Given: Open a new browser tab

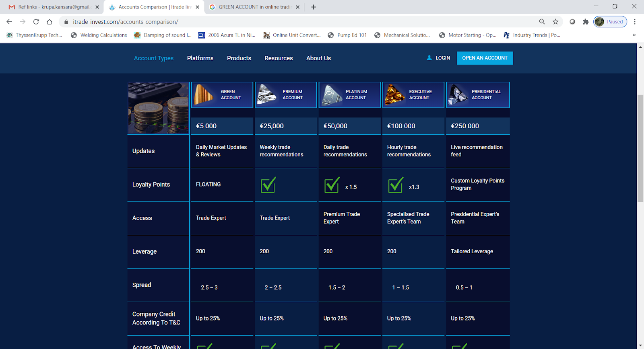Looking at the screenshot, I should pyautogui.click(x=314, y=7).
